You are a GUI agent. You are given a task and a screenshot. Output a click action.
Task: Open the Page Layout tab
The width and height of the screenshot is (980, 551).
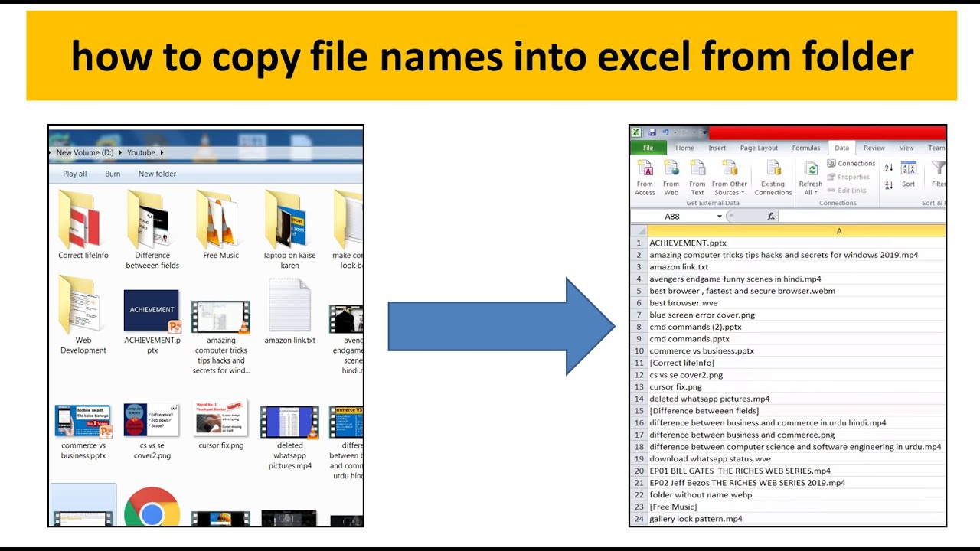pos(759,148)
